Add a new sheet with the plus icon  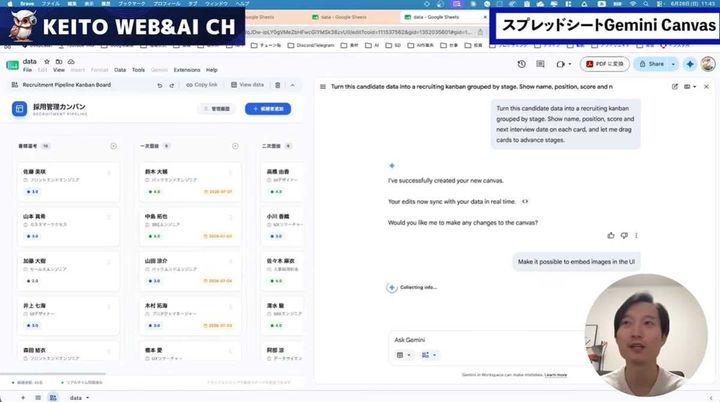pyautogui.click(x=23, y=397)
